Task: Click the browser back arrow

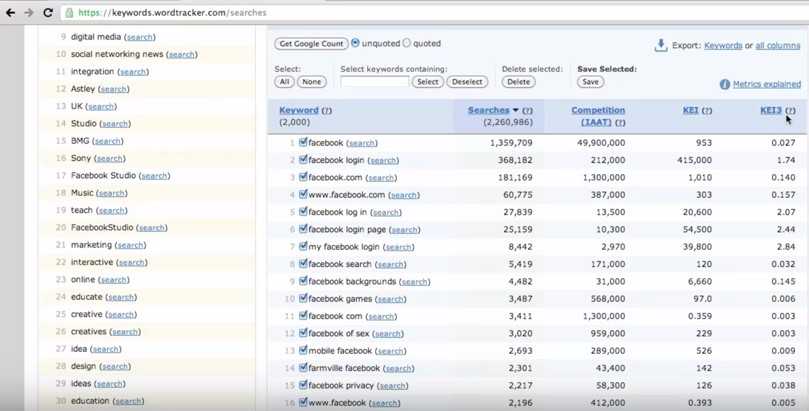Action: pos(11,13)
